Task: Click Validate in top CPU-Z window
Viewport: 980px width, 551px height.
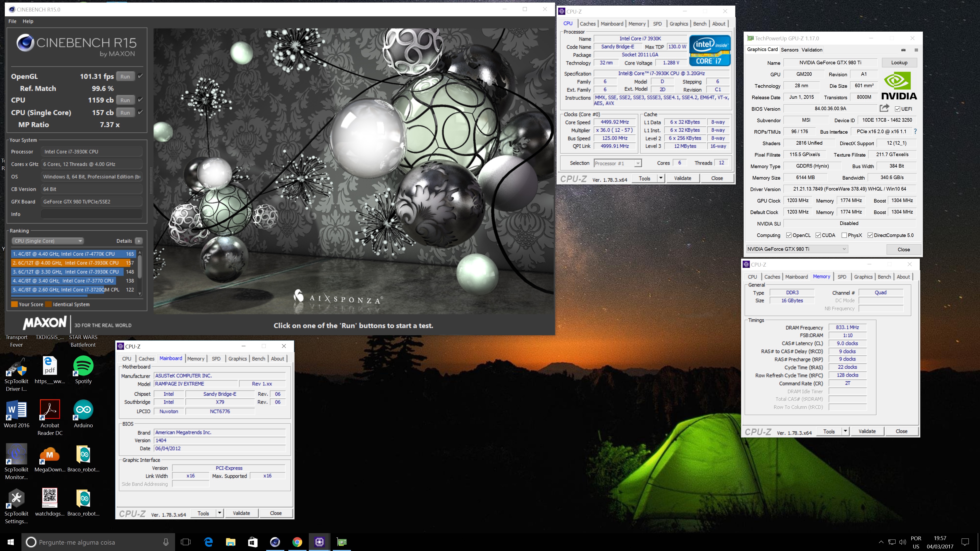Action: click(682, 178)
